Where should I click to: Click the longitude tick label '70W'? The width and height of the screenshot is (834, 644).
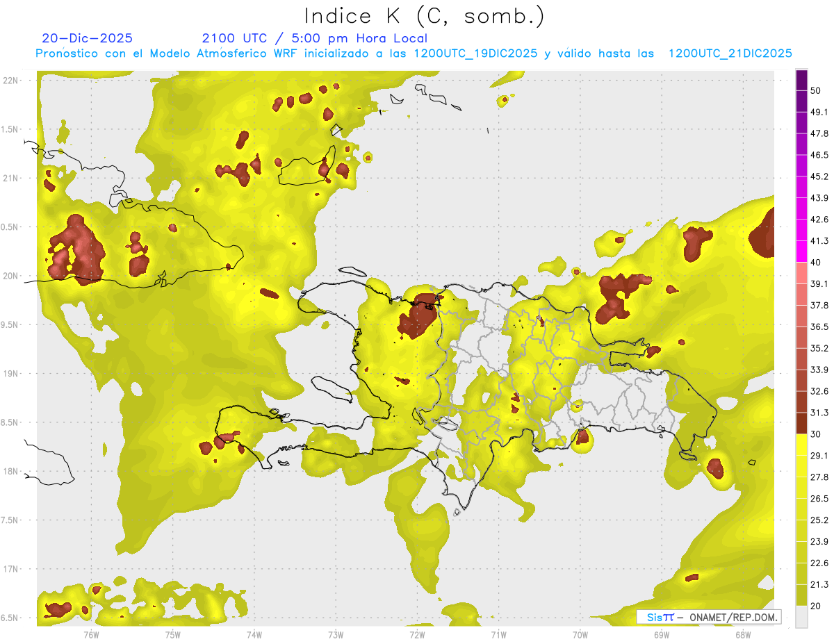[580, 635]
